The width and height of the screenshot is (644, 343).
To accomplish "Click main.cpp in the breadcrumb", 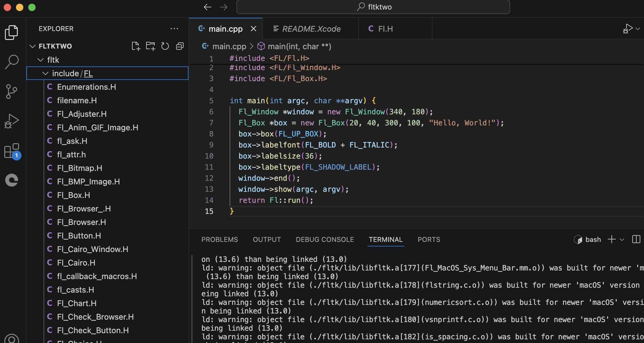I will 229,46.
